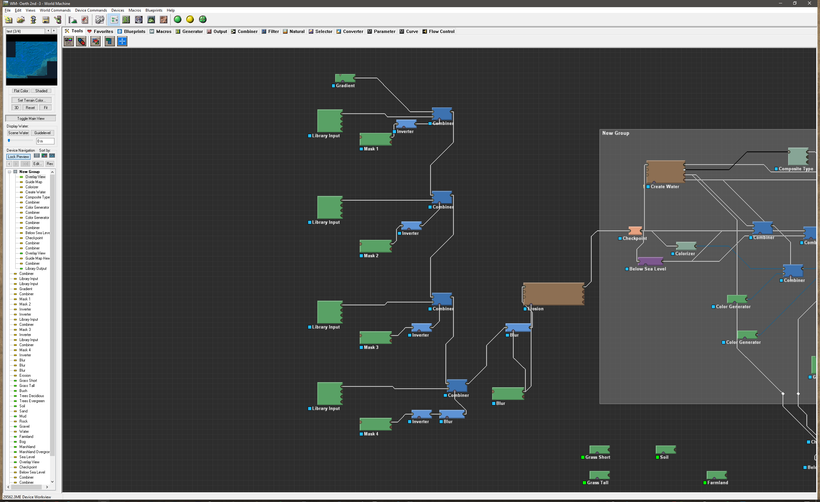Click the Edit button in Device Navigation
820x502 pixels.
37,164
